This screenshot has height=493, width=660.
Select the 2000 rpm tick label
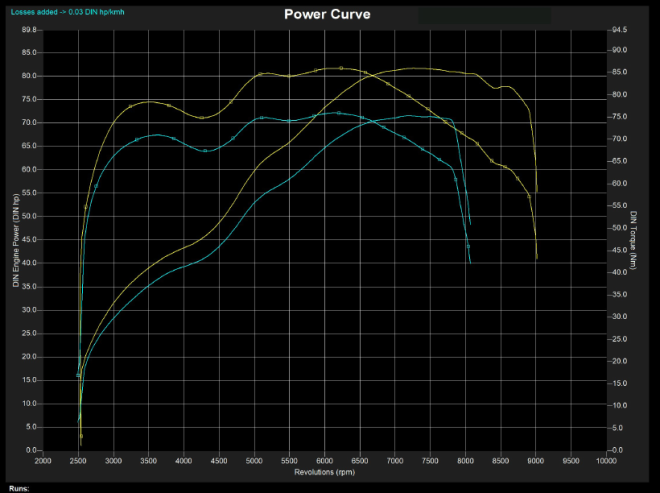43,461
